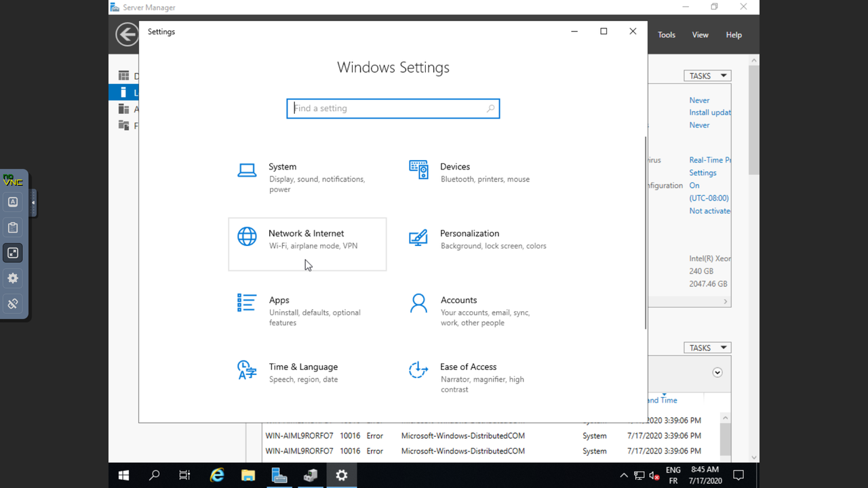Click the 2047.46 GB disk value
This screenshot has height=488, width=868.
[708, 284]
